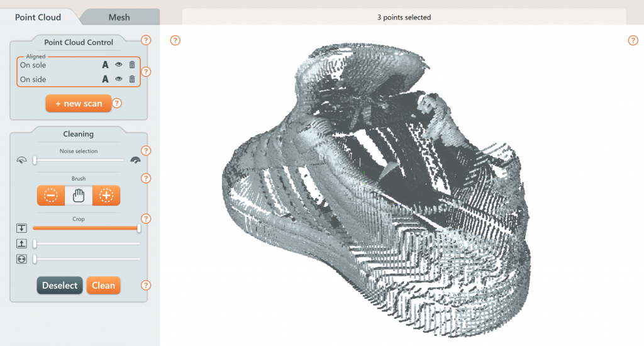
Task: Switch to the Mesh tab
Action: [x=119, y=17]
